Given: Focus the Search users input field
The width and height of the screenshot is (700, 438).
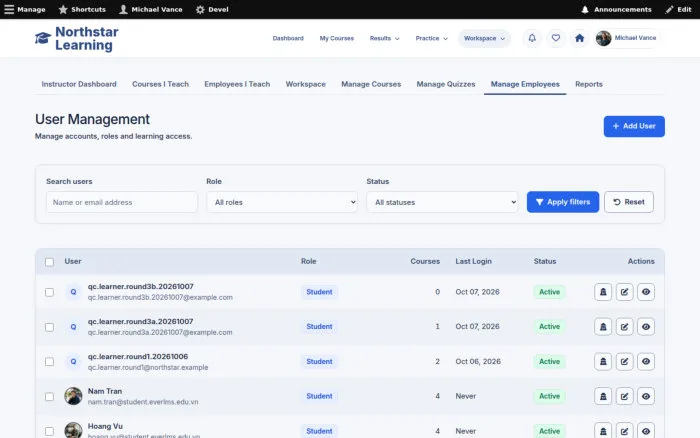Looking at the screenshot, I should 122,202.
